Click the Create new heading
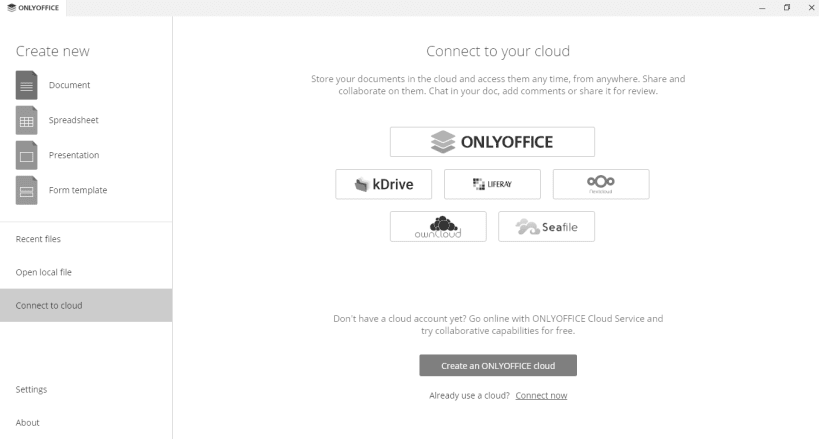The height and width of the screenshot is (439, 819). pyautogui.click(x=53, y=51)
